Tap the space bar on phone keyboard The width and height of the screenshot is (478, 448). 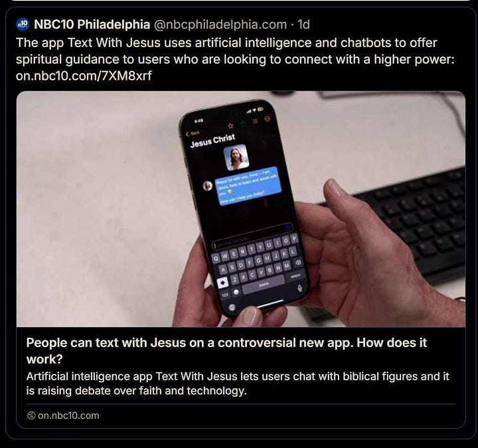coord(264,284)
